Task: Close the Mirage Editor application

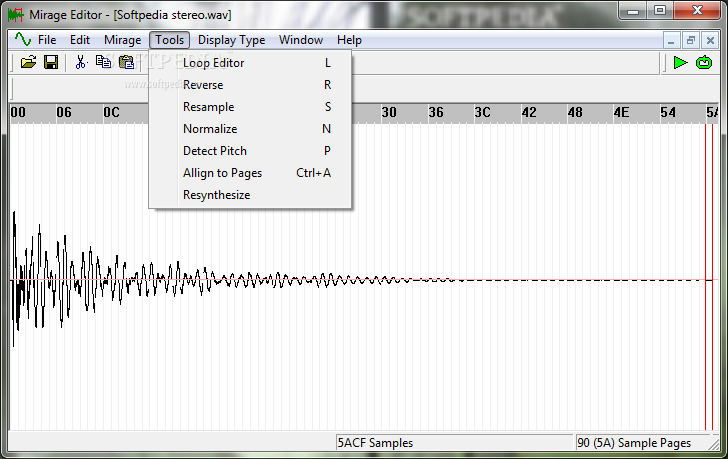Action: [x=697, y=11]
